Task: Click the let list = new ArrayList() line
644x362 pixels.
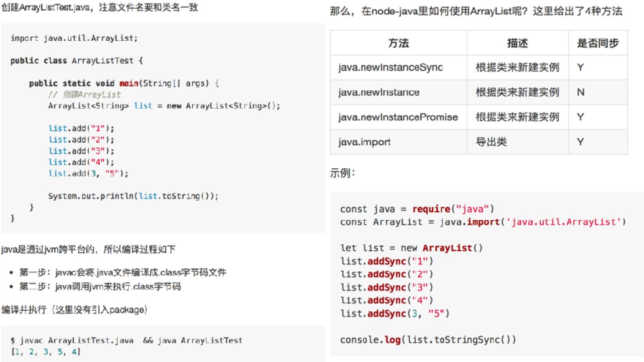Action: click(411, 248)
